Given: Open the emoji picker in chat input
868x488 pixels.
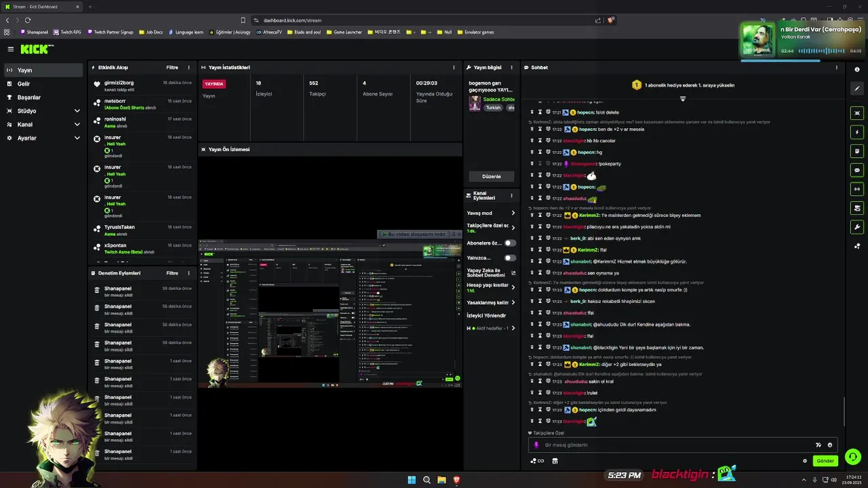Looking at the screenshot, I should (x=829, y=445).
